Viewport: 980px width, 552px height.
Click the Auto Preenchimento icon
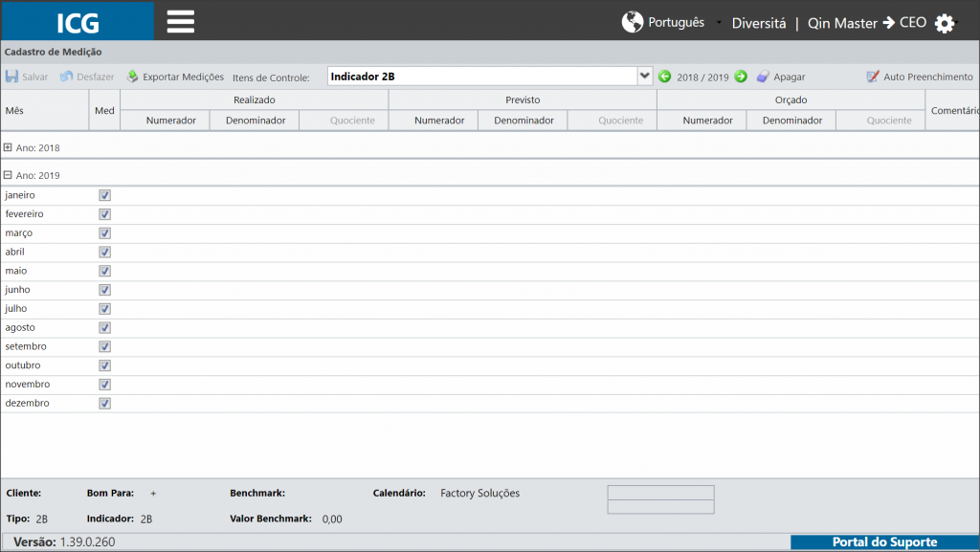pyautogui.click(x=873, y=77)
